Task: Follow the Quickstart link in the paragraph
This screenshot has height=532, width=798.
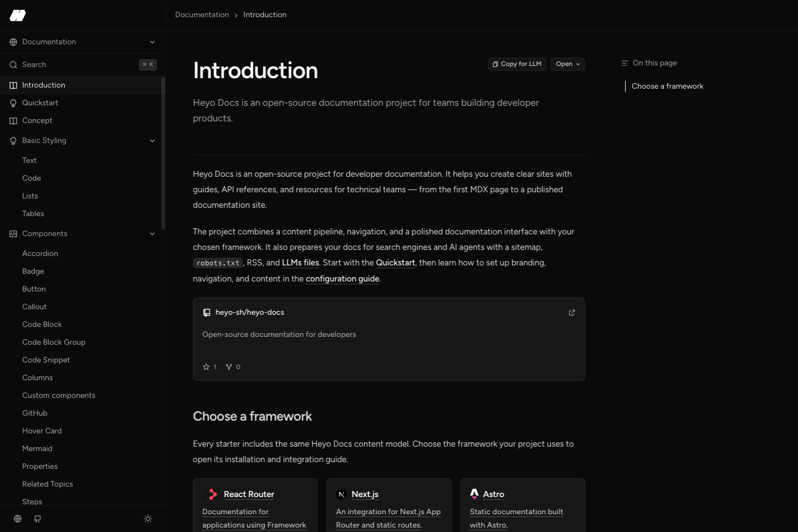Action: click(396, 263)
